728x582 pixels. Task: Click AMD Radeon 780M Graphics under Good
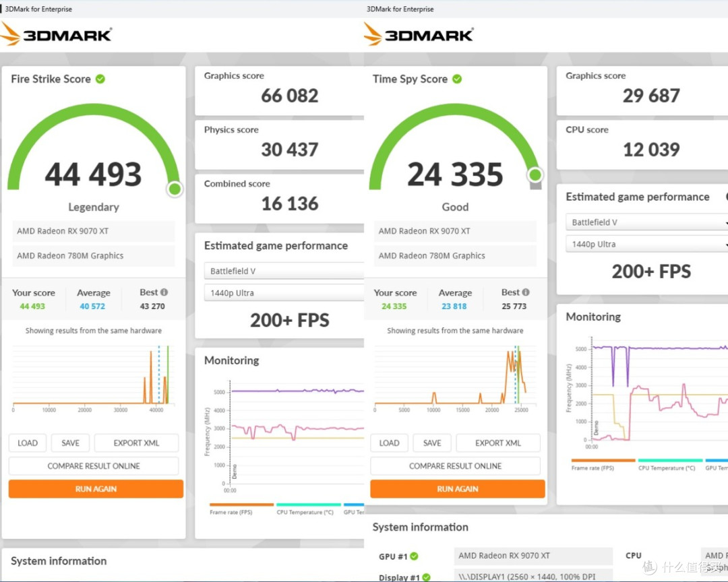pyautogui.click(x=455, y=256)
